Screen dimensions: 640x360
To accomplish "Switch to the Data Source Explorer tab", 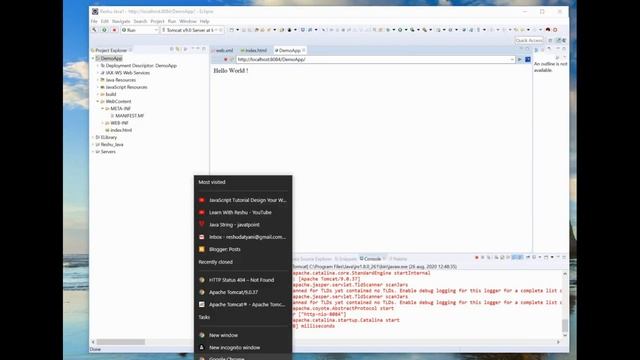I will click(312, 259).
